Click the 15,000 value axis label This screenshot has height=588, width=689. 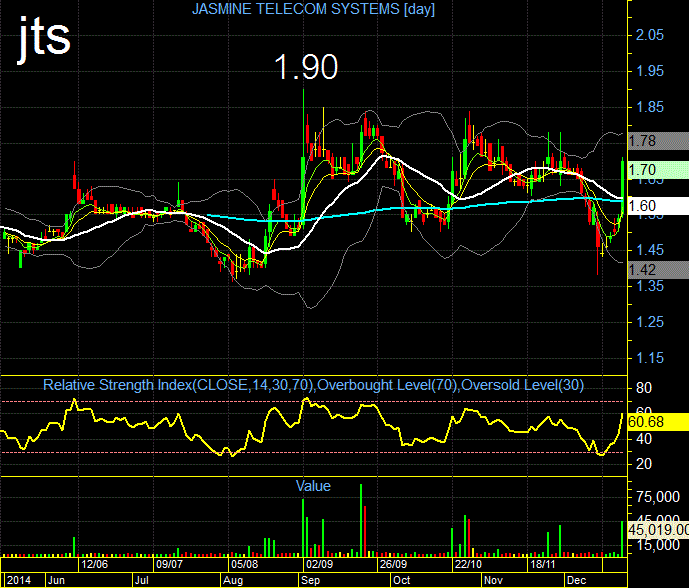[x=658, y=545]
